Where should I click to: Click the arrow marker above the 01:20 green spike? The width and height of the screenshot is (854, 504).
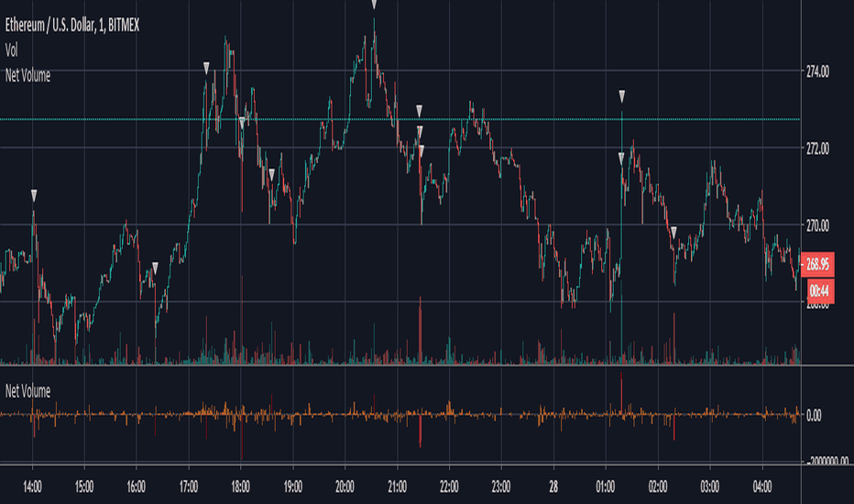(621, 96)
